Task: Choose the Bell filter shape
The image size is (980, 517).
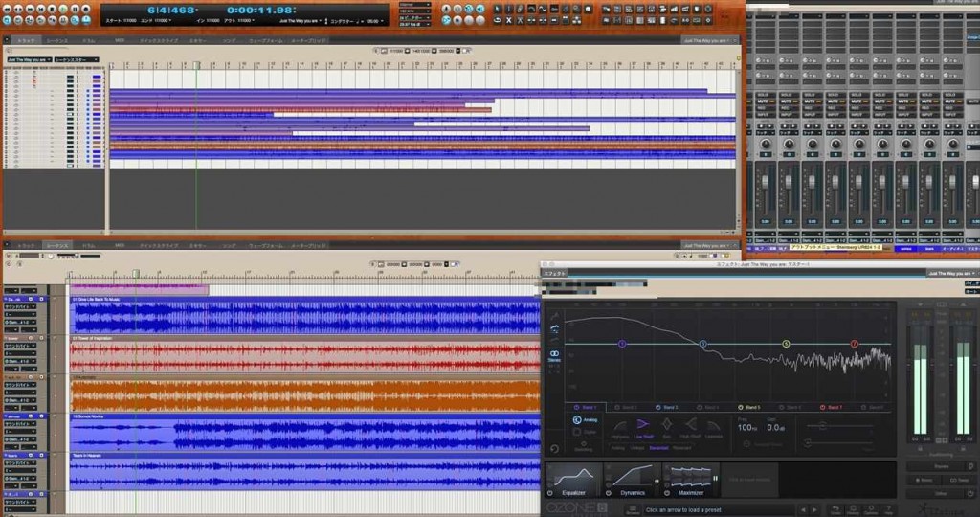Action: [667, 428]
